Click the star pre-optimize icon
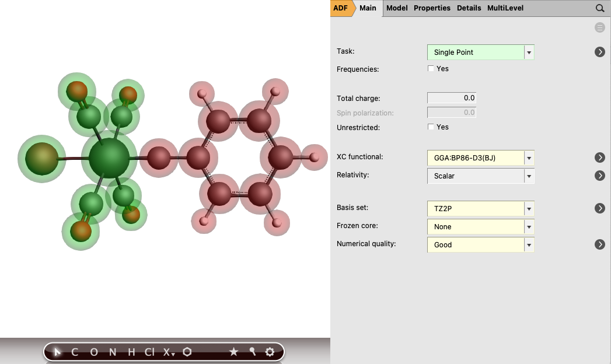611x364 pixels. (233, 352)
